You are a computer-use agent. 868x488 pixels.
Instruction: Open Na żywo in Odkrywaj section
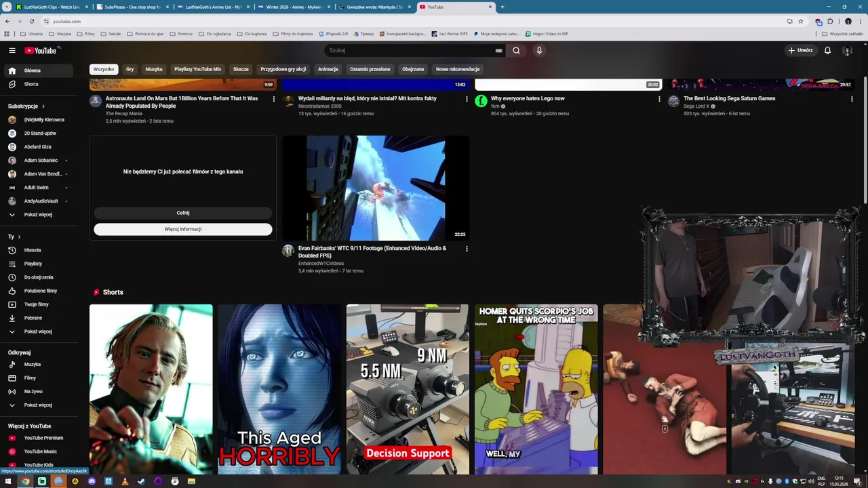[39, 392]
